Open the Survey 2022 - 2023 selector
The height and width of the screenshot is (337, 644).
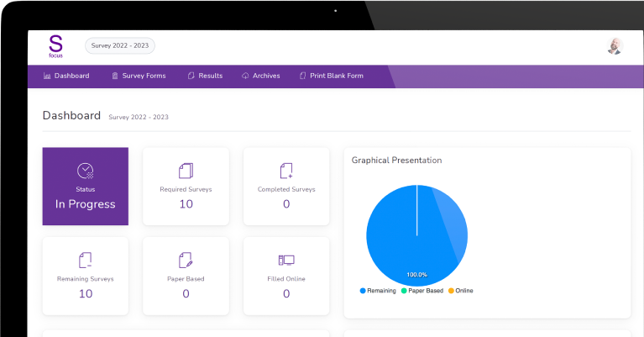coord(120,45)
